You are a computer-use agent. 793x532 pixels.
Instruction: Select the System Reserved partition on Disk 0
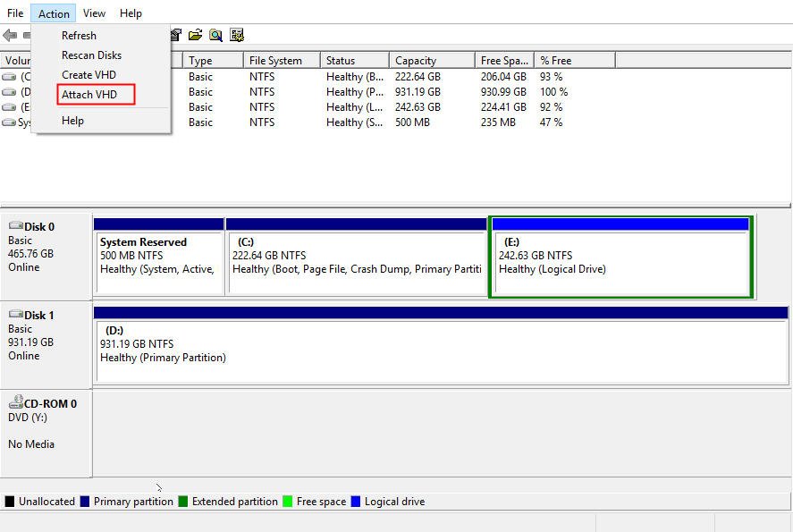pyautogui.click(x=159, y=257)
